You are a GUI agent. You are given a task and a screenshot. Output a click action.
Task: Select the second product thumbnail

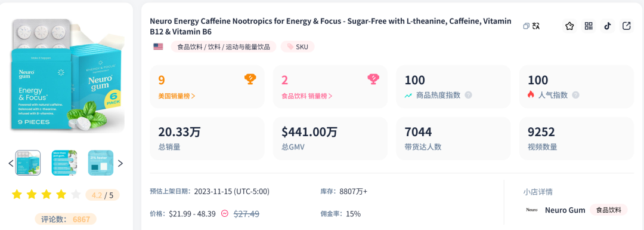point(64,163)
